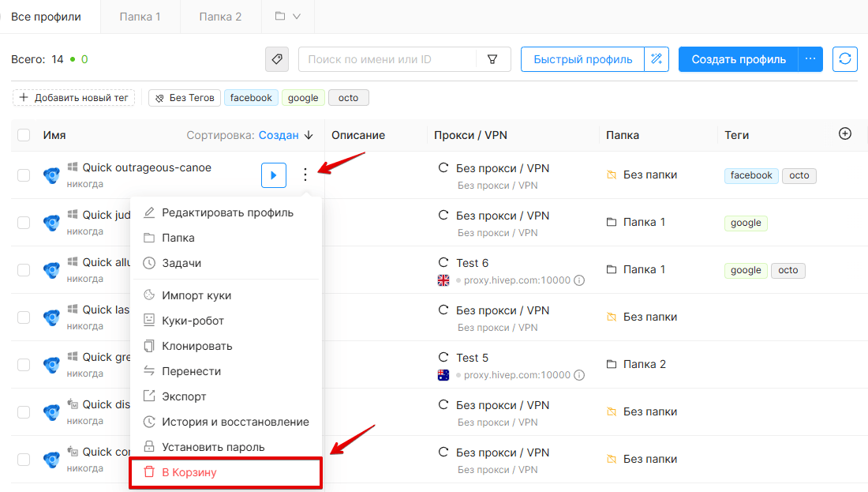Toggle the select-all checkbox in header
The height and width of the screenshot is (492, 868).
(x=24, y=135)
